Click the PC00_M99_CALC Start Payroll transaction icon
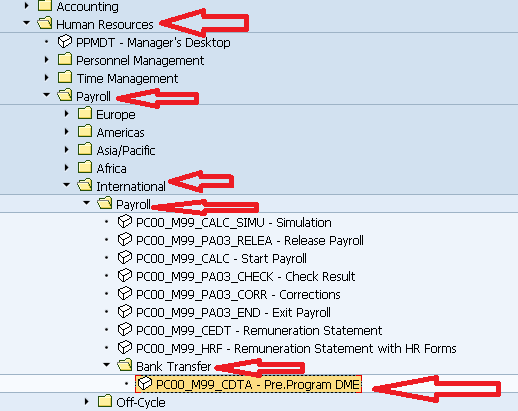The height and width of the screenshot is (411, 518). tap(125, 258)
